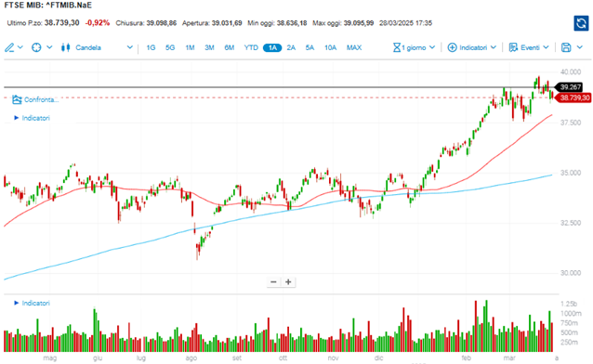Select the crosshair cursor tool icon

pyautogui.click(x=36, y=47)
